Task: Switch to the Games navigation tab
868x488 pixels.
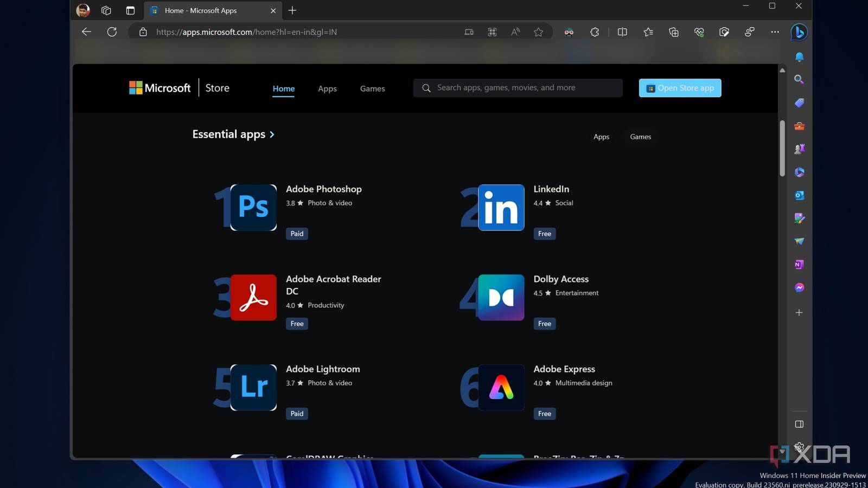Action: tap(372, 89)
